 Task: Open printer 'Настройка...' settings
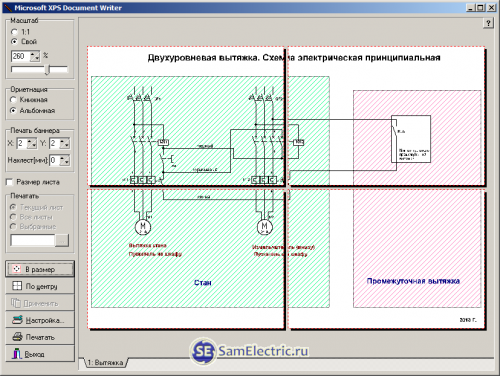[x=40, y=320]
